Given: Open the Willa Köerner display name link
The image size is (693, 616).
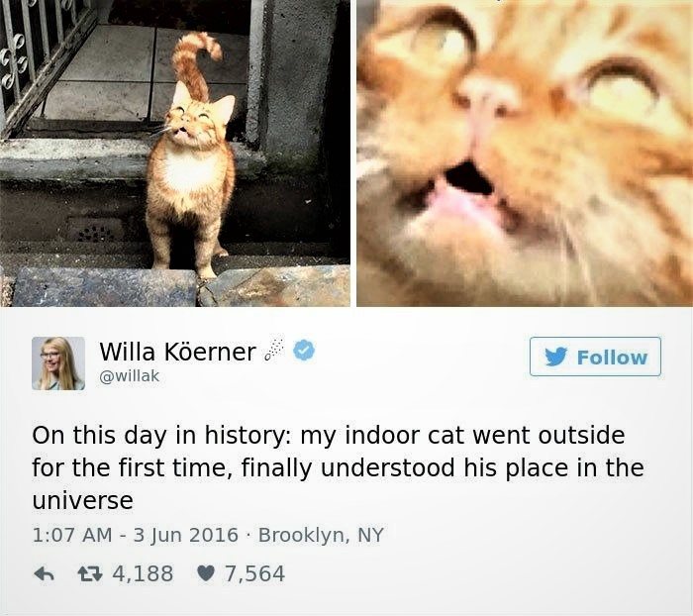Looking at the screenshot, I should [177, 352].
